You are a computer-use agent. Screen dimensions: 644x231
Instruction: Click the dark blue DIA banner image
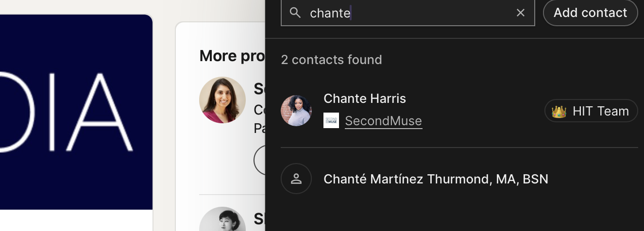pos(73,112)
